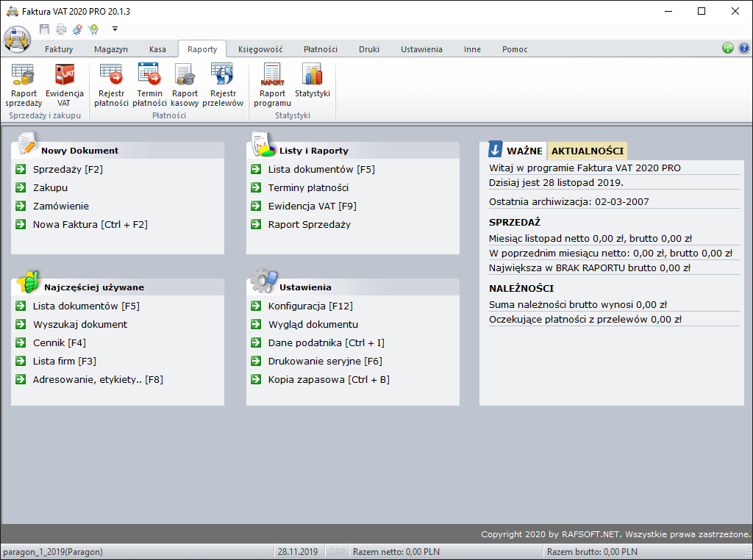Image resolution: width=753 pixels, height=560 pixels.
Task: Click the green shopping cart quick toolbar icon
Action: pos(93,29)
